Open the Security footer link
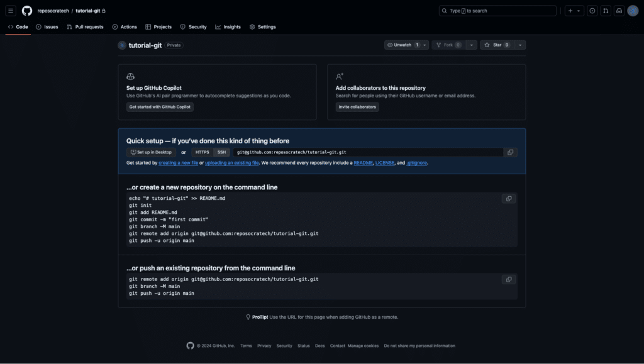This screenshot has width=644, height=364. click(284, 346)
